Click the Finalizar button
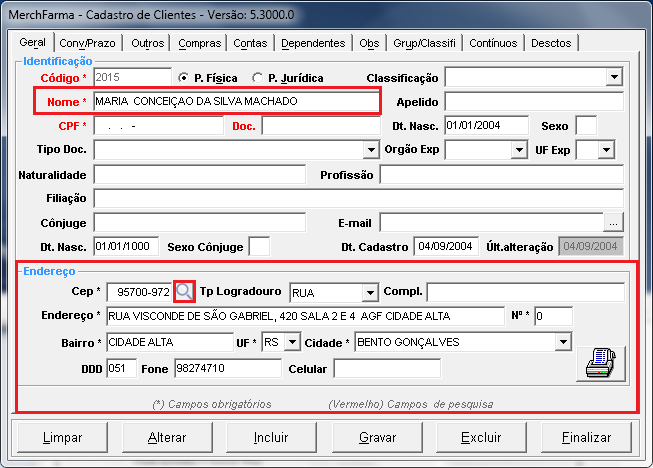653x468 pixels. (586, 438)
